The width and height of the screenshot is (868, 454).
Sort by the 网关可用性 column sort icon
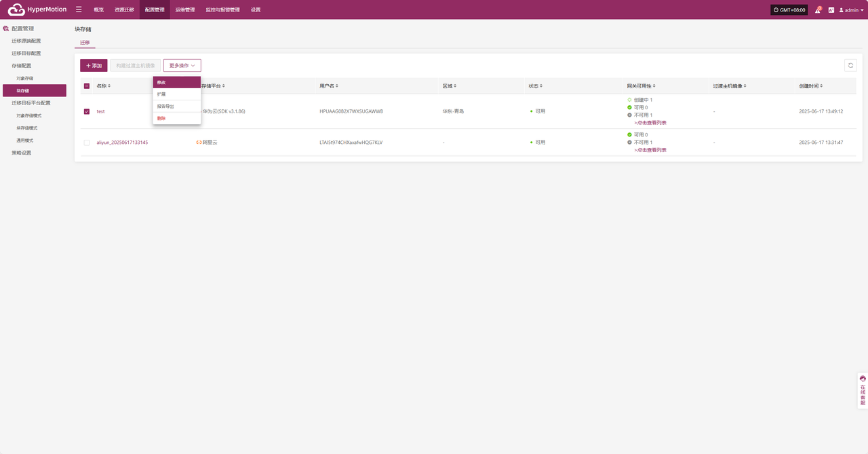coord(654,86)
